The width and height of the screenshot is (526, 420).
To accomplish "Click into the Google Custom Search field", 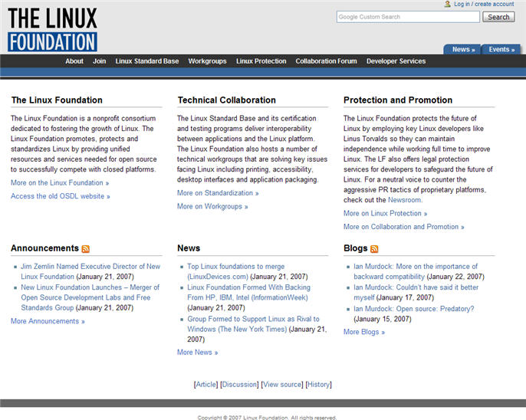I will point(408,17).
